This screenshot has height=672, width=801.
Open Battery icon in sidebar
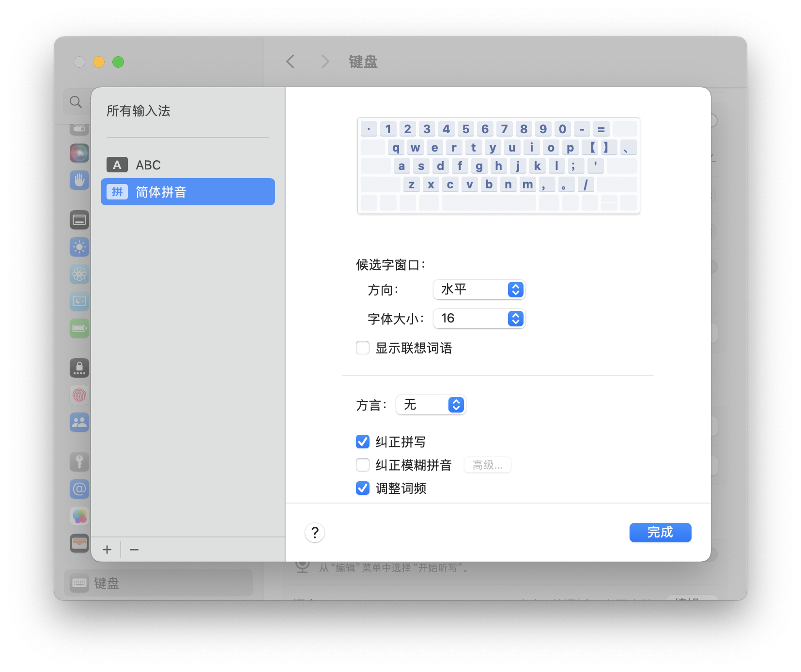pos(79,328)
